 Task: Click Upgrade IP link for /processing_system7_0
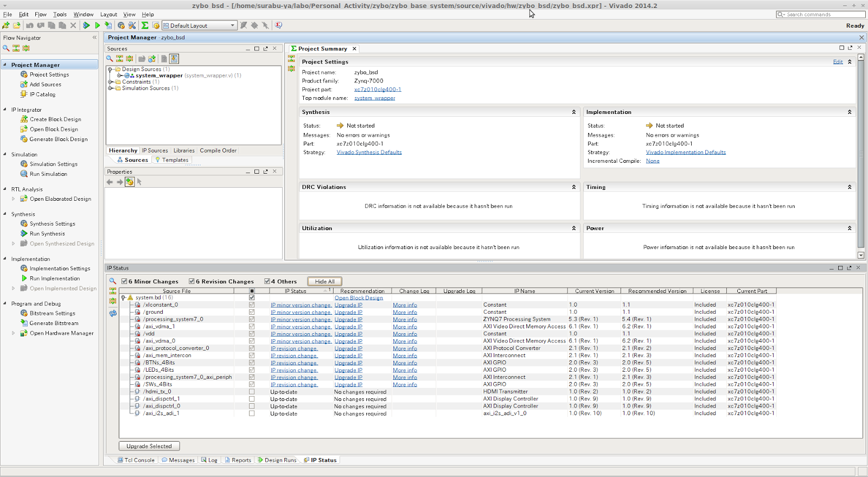point(348,319)
